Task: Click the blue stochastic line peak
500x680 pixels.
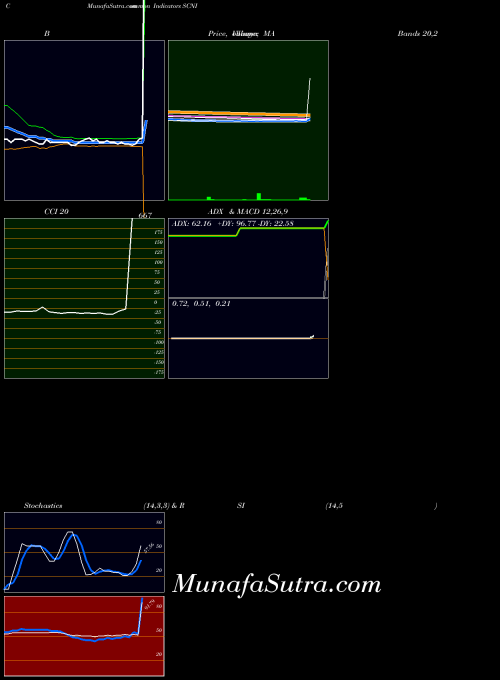Action: 74,535
